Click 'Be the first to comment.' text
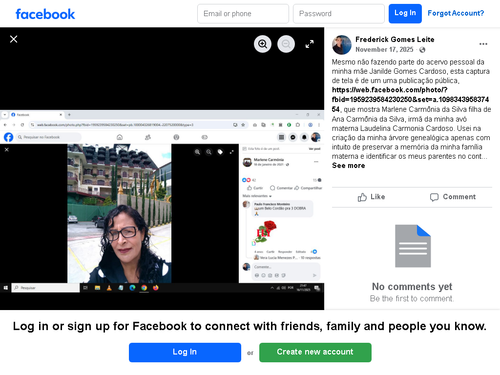Image resolution: width=500 pixels, height=375 pixels. click(412, 299)
